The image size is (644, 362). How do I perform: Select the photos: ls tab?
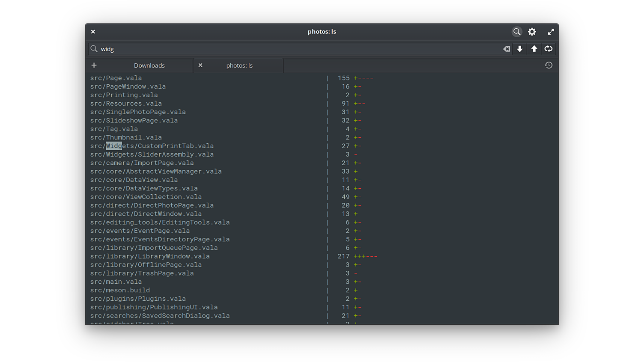[x=239, y=65]
